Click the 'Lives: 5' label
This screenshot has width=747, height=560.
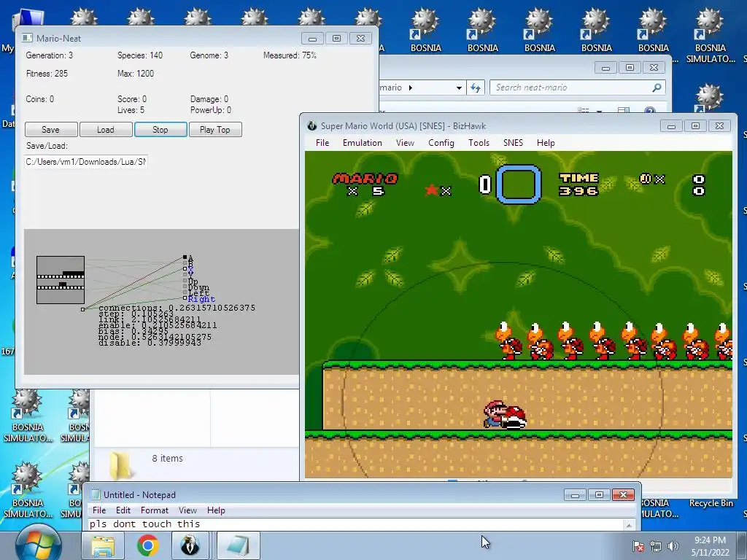click(131, 110)
